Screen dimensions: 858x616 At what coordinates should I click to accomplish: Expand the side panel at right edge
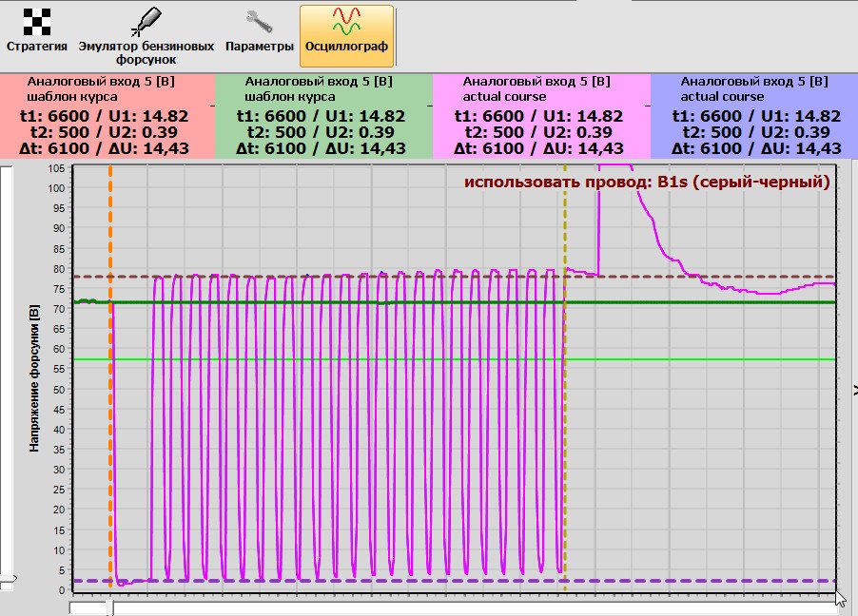[x=853, y=389]
